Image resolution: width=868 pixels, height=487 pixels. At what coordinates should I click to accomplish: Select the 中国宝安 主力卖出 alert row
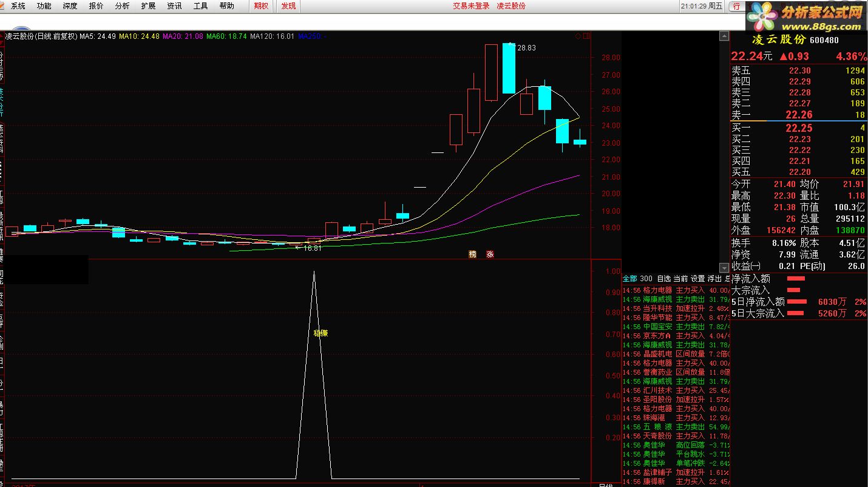676,327
